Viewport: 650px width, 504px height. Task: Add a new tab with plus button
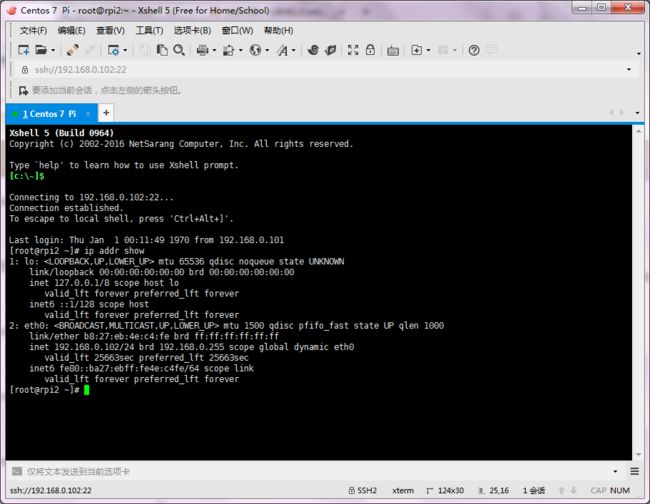(106, 113)
